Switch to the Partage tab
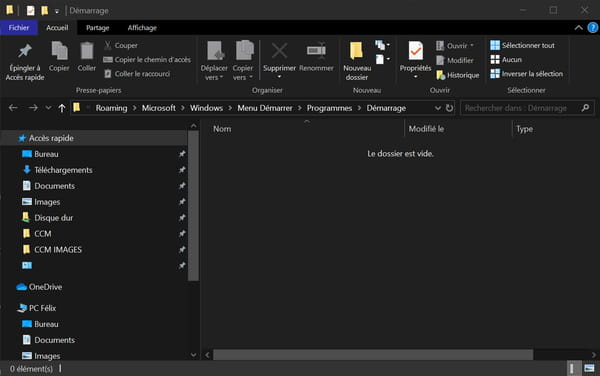Viewport: 600px width, 376px height. pyautogui.click(x=98, y=28)
